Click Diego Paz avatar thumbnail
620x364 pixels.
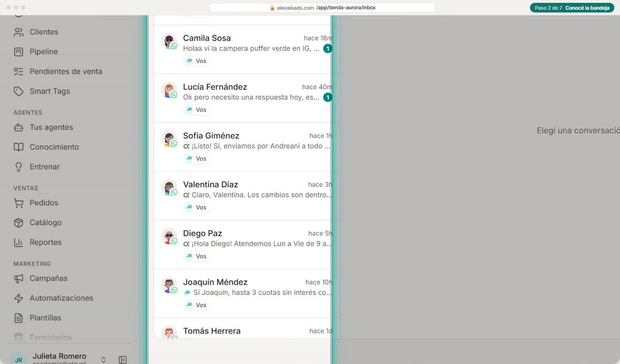coord(169,236)
